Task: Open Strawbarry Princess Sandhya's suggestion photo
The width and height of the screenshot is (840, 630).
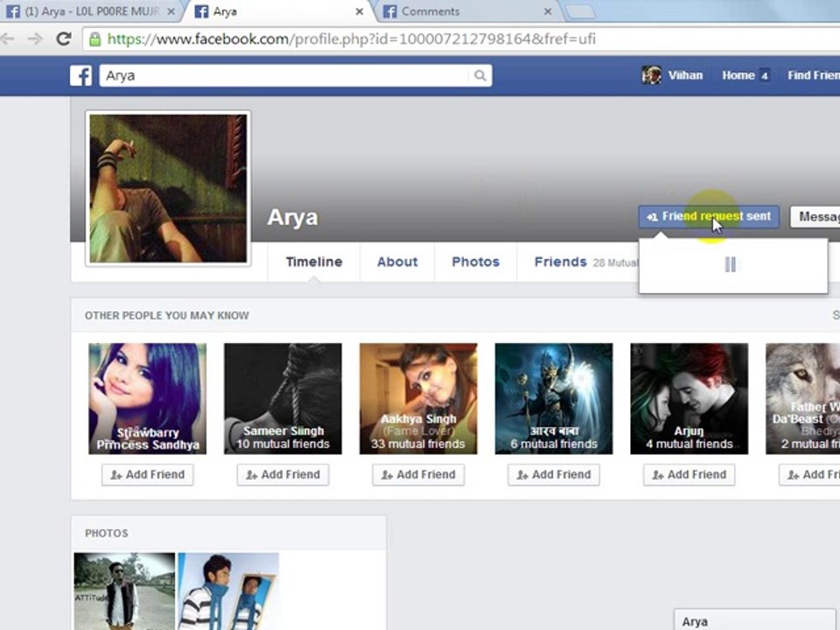Action: [147, 399]
